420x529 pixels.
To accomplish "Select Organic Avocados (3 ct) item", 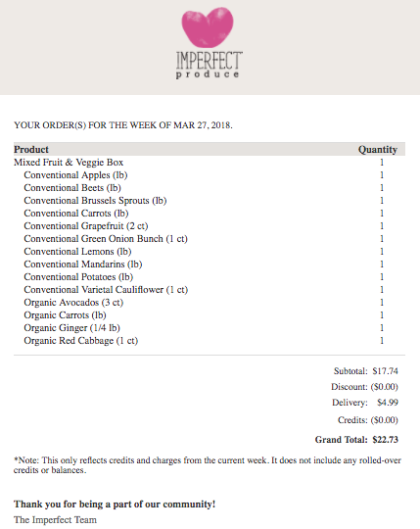I will click(73, 303).
